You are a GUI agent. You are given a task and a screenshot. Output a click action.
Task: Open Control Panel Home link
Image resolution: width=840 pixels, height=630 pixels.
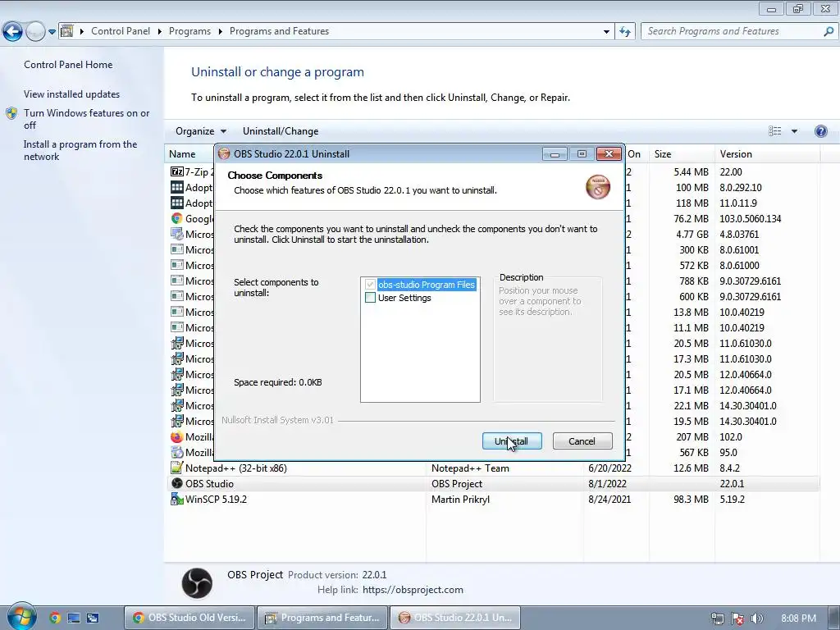(68, 64)
